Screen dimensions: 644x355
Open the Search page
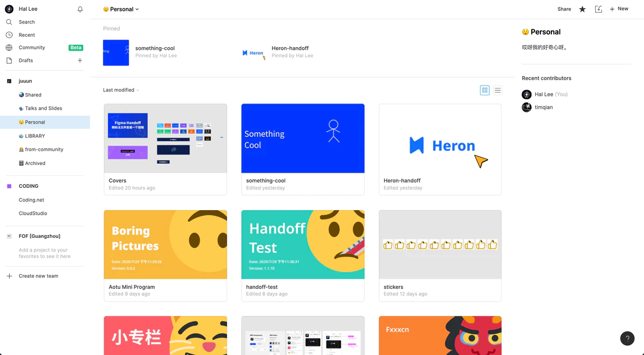(26, 22)
